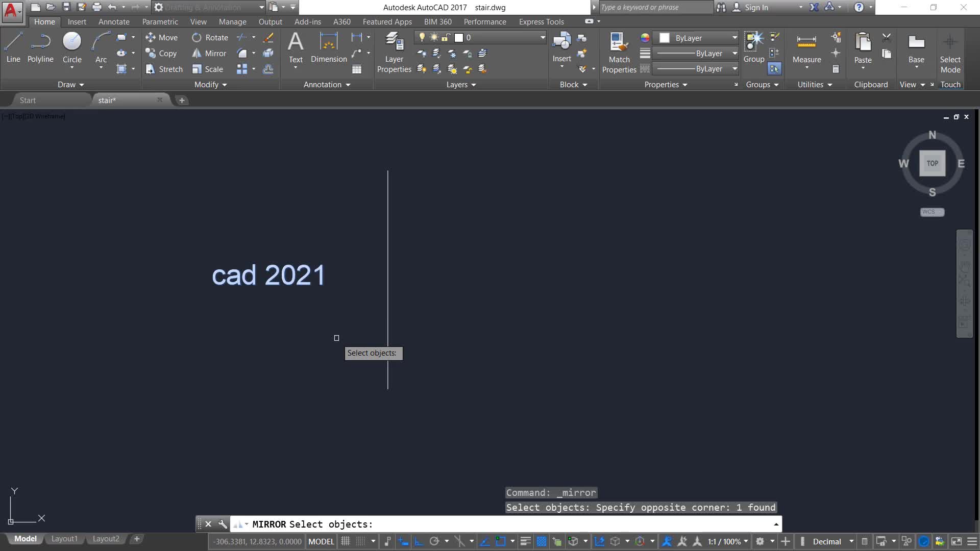
Task: Switch to the Annotate ribbon tab
Action: pos(114,21)
